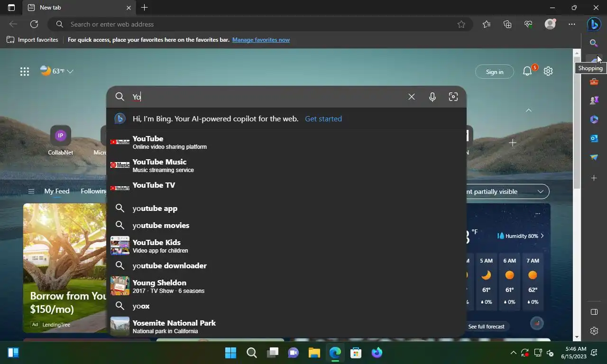The width and height of the screenshot is (607, 364).
Task: Open the Games chess sidebar icon
Action: click(x=594, y=100)
